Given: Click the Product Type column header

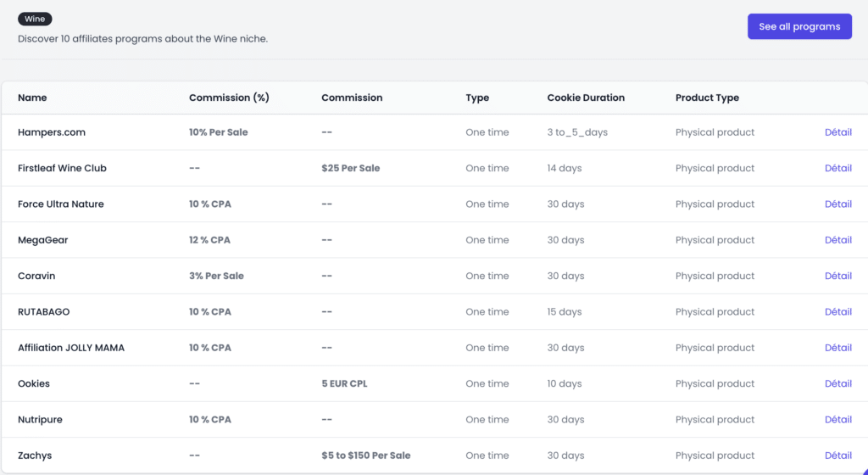Looking at the screenshot, I should [x=707, y=98].
